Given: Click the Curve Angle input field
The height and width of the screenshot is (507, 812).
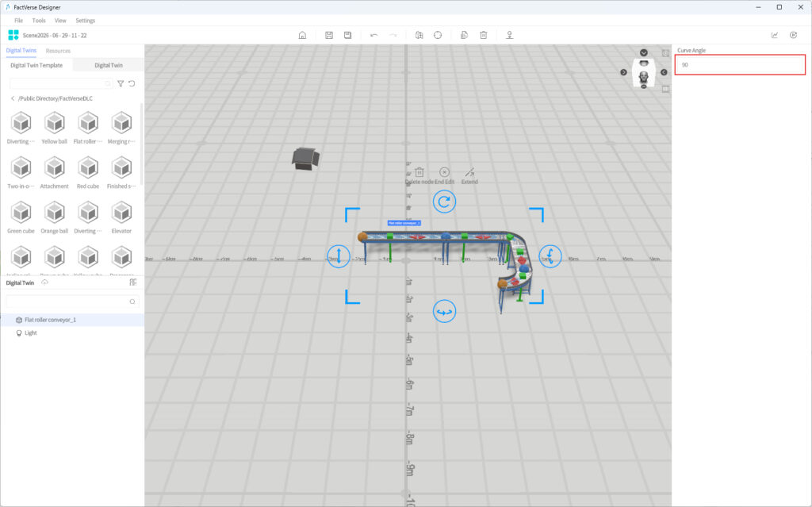Looking at the screenshot, I should tap(740, 65).
